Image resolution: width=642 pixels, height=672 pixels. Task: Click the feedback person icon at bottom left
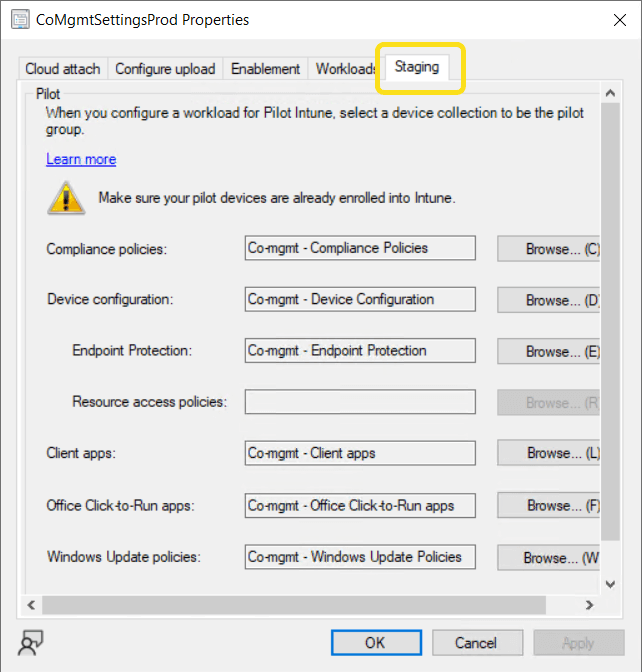(30, 642)
